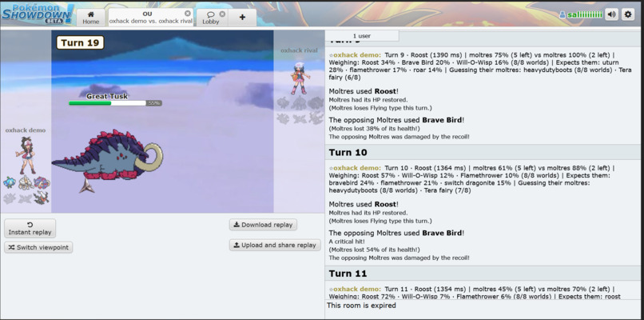The height and width of the screenshot is (320, 644).
Task: Click Upload and share replay
Action: pos(275,245)
